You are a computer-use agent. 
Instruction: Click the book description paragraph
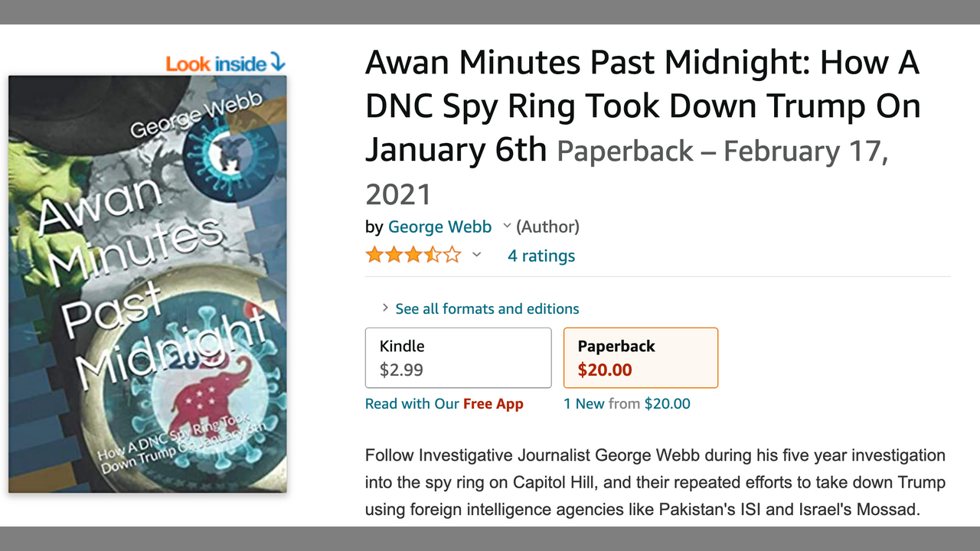click(655, 482)
